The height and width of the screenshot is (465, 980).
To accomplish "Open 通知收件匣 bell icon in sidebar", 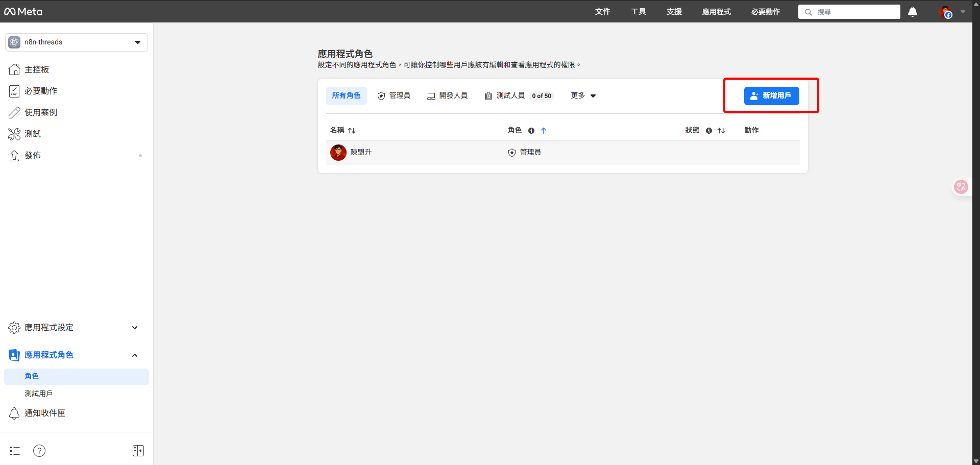I will 14,413.
